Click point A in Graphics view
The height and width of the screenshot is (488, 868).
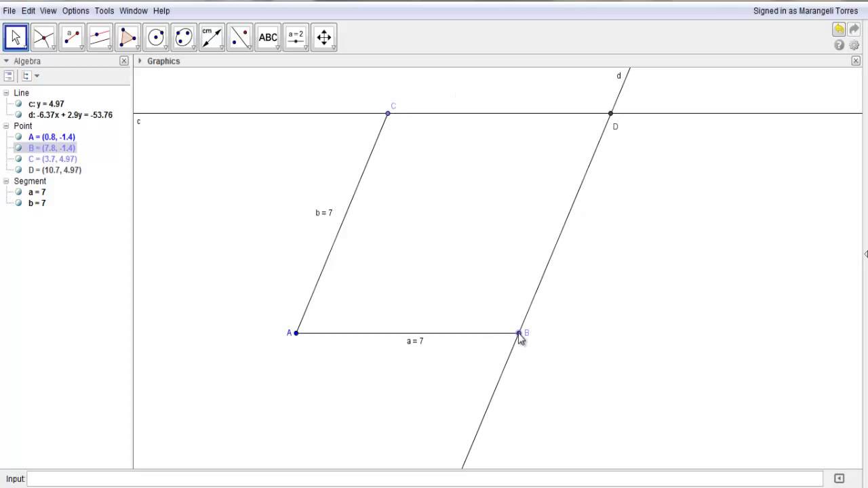pos(296,333)
